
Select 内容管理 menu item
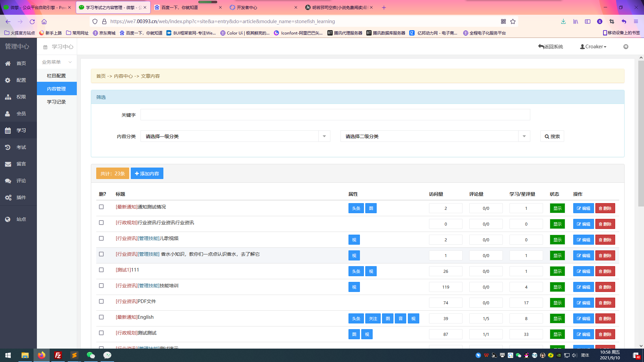coord(56,89)
